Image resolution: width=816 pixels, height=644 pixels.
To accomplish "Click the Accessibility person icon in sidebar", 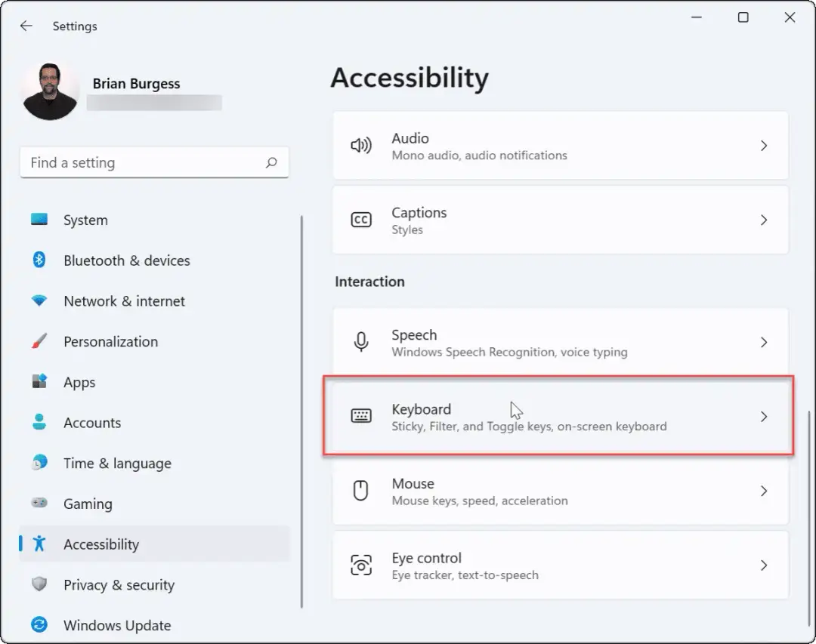I will 40,544.
